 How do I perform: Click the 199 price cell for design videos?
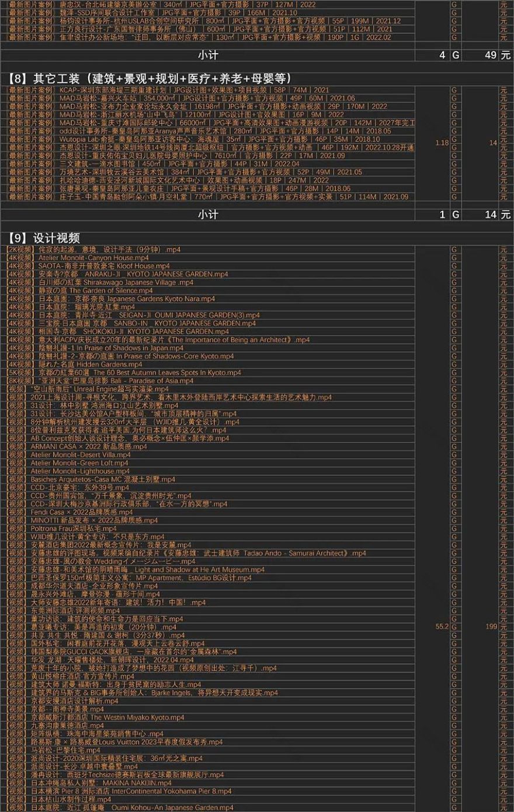tap(491, 626)
